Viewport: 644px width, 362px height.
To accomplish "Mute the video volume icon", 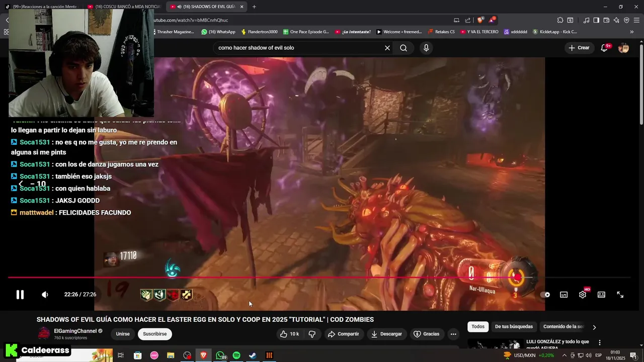I will click(x=45, y=295).
